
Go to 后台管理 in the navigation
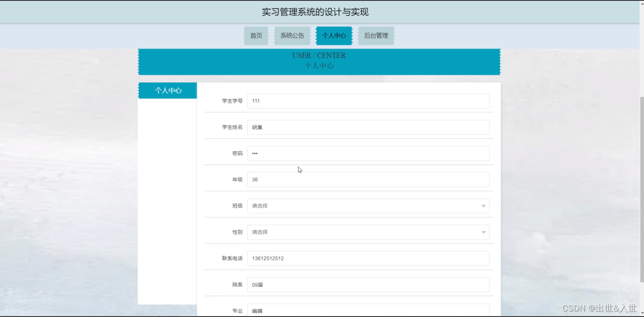click(376, 36)
